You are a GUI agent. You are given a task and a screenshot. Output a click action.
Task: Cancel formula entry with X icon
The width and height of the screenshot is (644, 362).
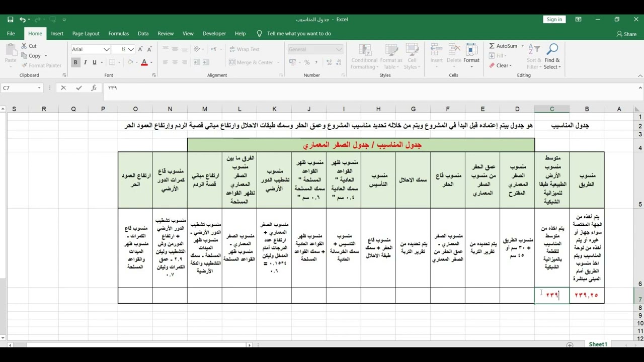(x=63, y=88)
